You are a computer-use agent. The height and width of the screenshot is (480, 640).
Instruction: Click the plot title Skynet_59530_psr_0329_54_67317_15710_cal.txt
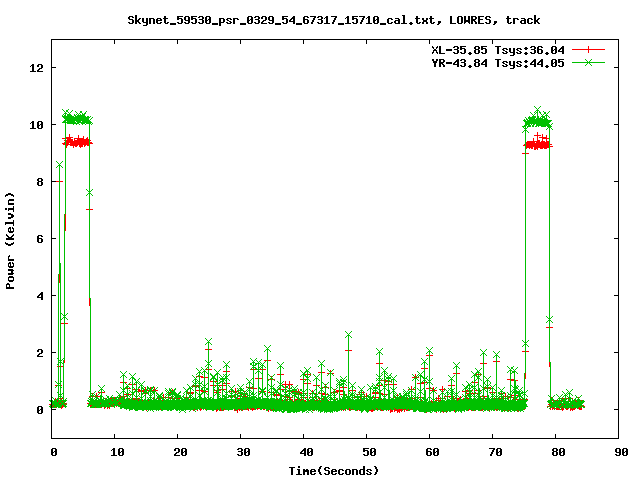(x=284, y=20)
